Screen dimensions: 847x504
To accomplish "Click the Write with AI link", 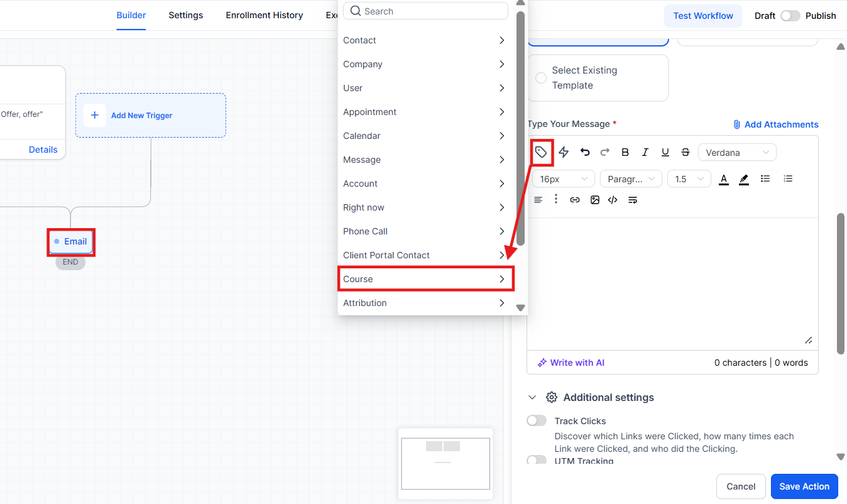I will click(x=571, y=363).
